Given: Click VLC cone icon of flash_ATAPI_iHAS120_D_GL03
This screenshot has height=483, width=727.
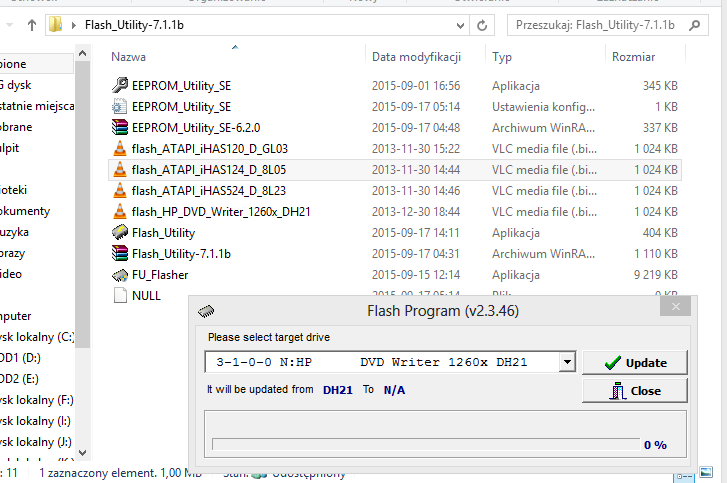Looking at the screenshot, I should coord(120,148).
